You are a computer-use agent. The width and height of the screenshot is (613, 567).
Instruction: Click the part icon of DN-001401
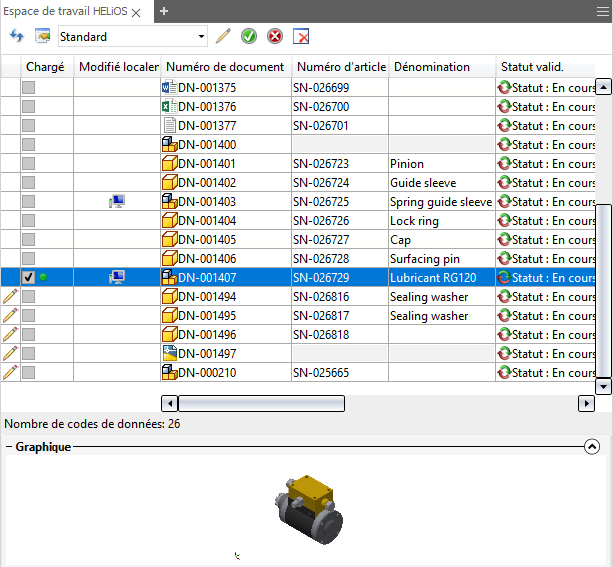(x=169, y=163)
